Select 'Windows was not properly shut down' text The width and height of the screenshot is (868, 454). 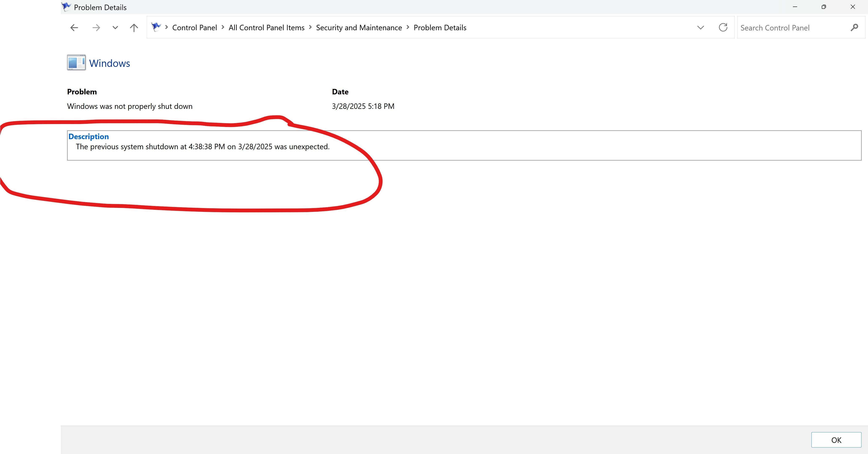click(130, 106)
